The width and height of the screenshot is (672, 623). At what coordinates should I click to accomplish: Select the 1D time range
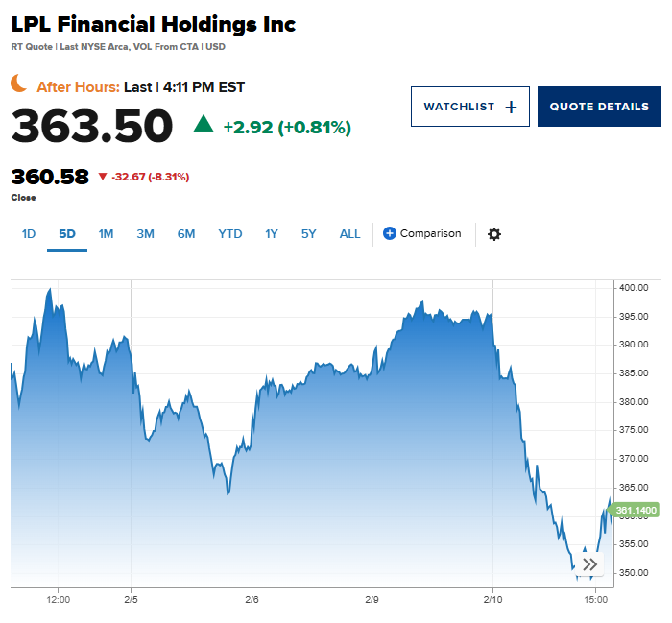pos(29,233)
